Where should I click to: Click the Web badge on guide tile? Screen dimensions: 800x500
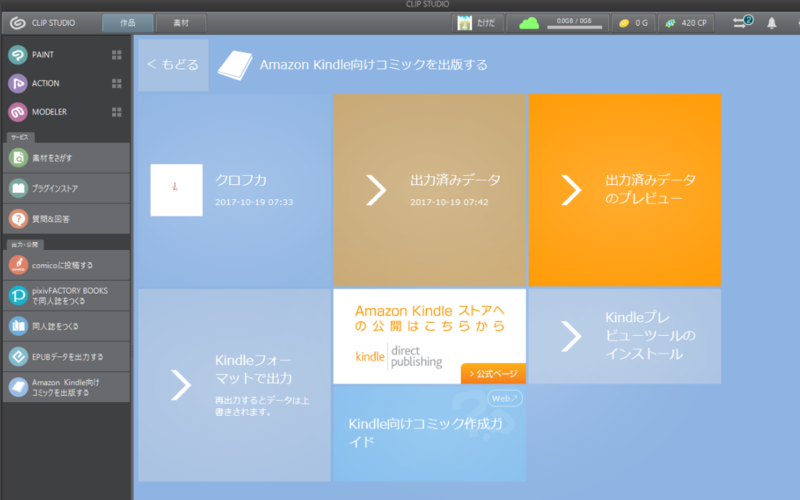coord(505,398)
